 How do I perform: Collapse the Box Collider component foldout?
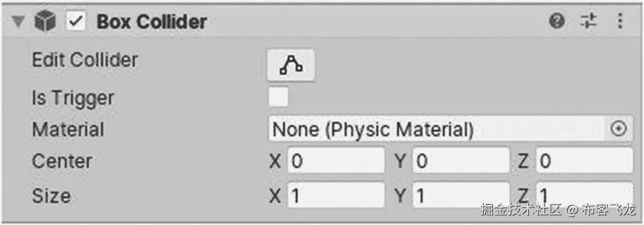(x=20, y=22)
